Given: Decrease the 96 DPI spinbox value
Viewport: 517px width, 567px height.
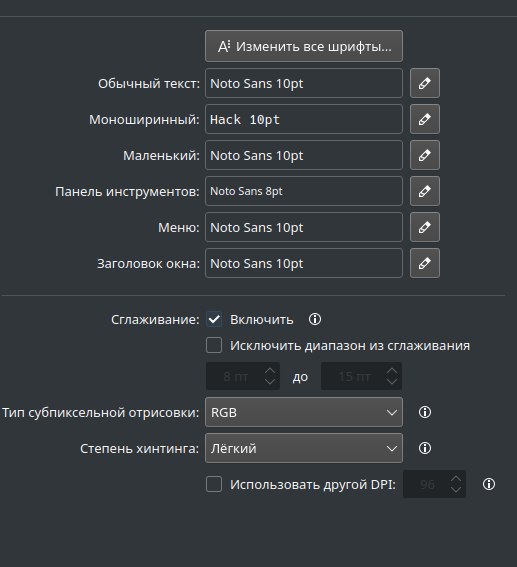Looking at the screenshot, I should coord(456,490).
